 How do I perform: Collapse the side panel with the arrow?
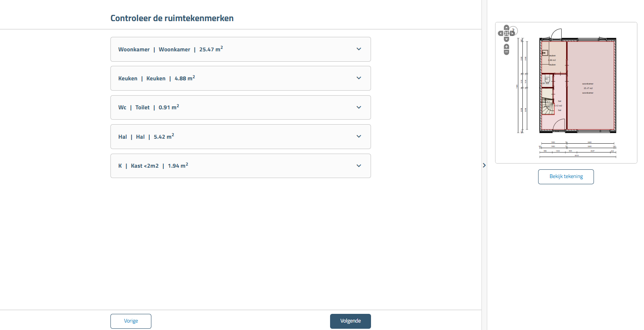[484, 165]
